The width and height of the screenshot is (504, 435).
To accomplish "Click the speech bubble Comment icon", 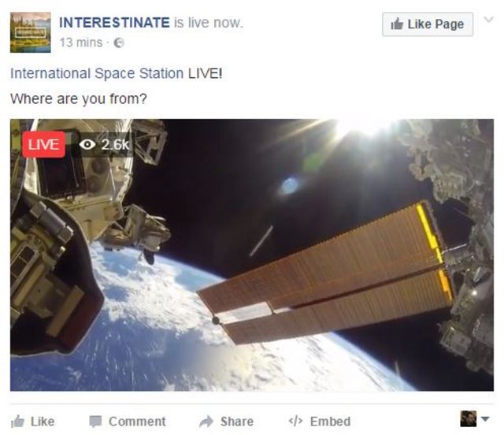I will coord(95,422).
